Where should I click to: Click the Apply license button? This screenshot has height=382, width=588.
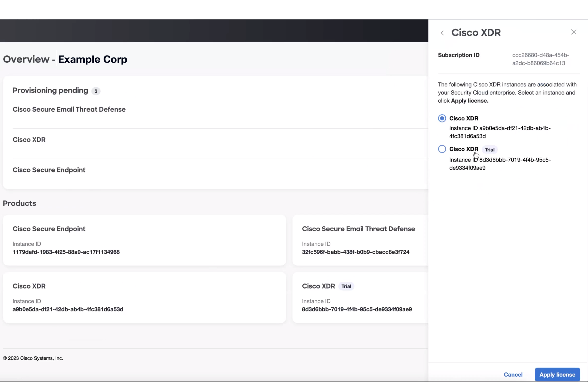click(557, 374)
